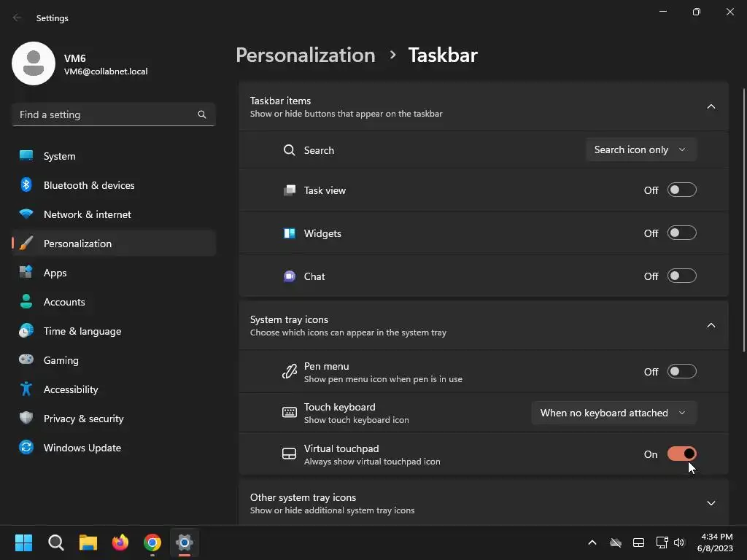Open Bluetooth & devices category
747x560 pixels.
coord(114,184)
